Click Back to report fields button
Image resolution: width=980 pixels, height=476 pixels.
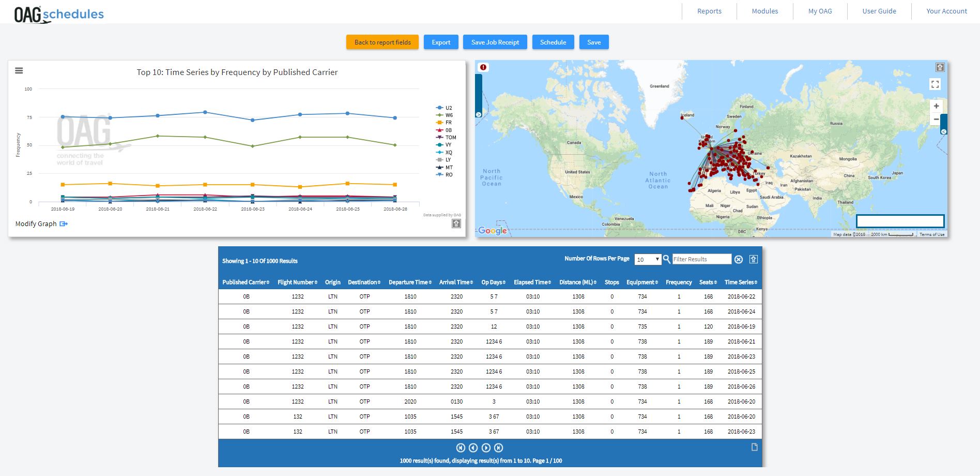[x=382, y=42]
